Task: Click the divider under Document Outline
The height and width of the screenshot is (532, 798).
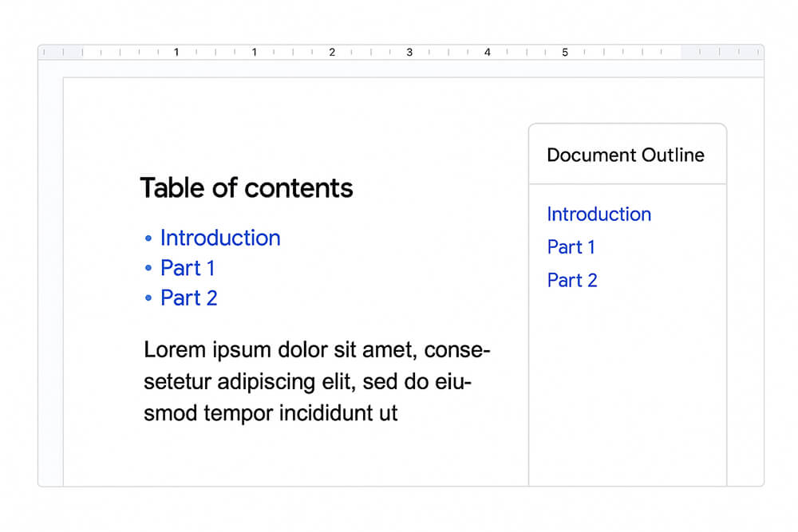Action: [627, 184]
